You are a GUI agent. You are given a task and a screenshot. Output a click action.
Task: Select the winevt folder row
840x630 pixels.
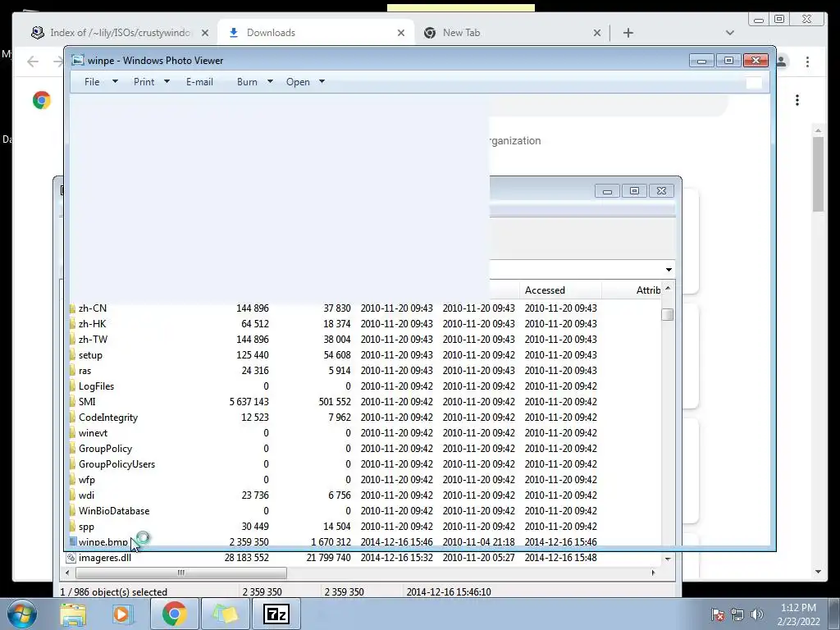pos(364,432)
